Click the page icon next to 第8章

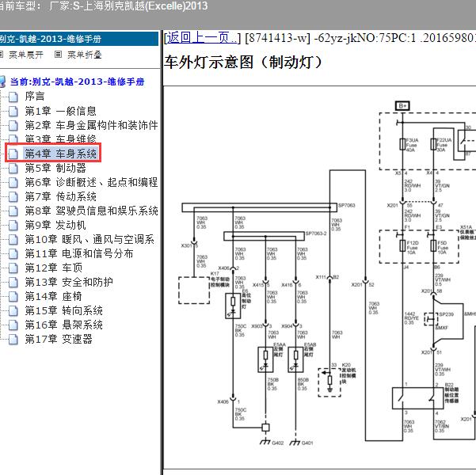[13, 211]
